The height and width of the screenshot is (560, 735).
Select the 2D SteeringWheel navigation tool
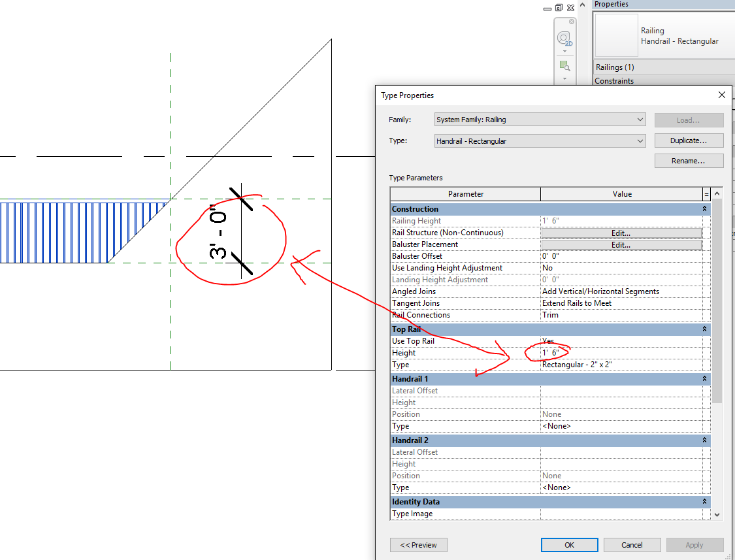coord(563,38)
